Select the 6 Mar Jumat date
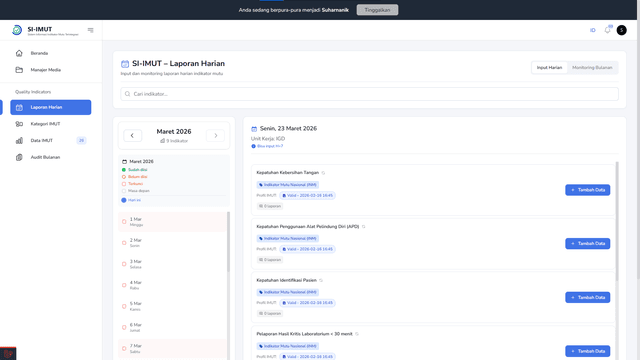This screenshot has height=360, width=640. 172,327
